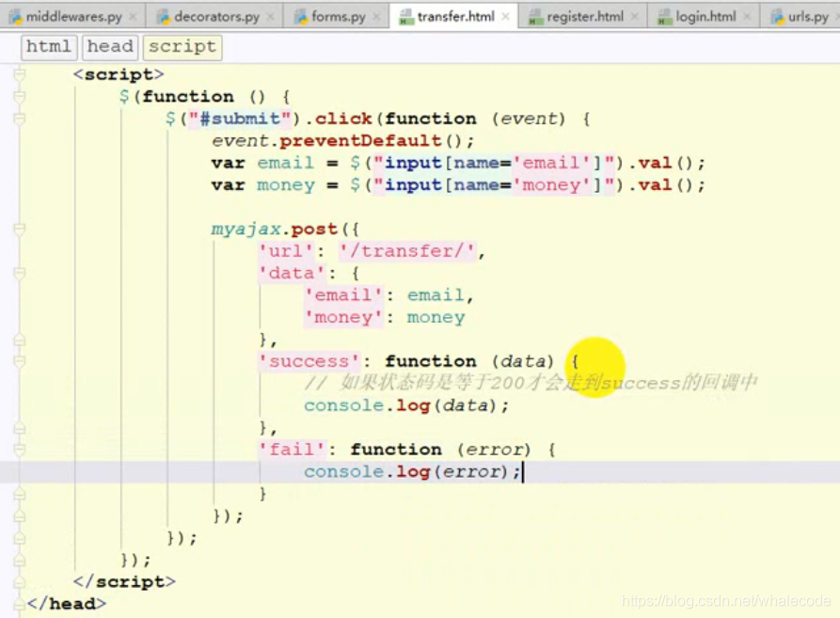
Task: Click the Python file icon on urls.py
Action: point(777,17)
